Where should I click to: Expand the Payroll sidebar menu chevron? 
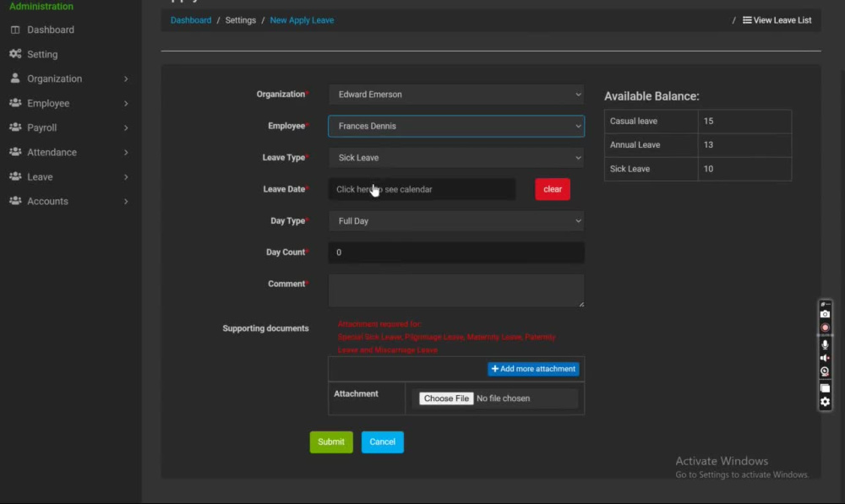click(126, 127)
